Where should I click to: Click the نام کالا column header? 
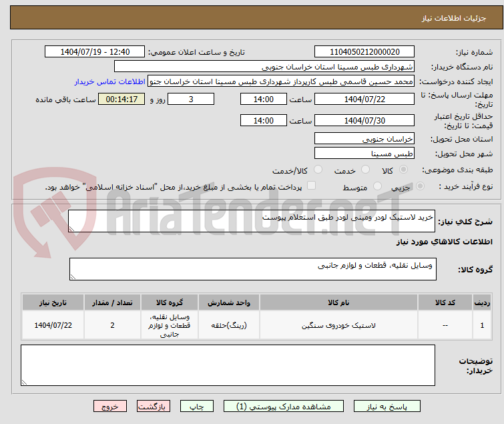pyautogui.click(x=338, y=302)
